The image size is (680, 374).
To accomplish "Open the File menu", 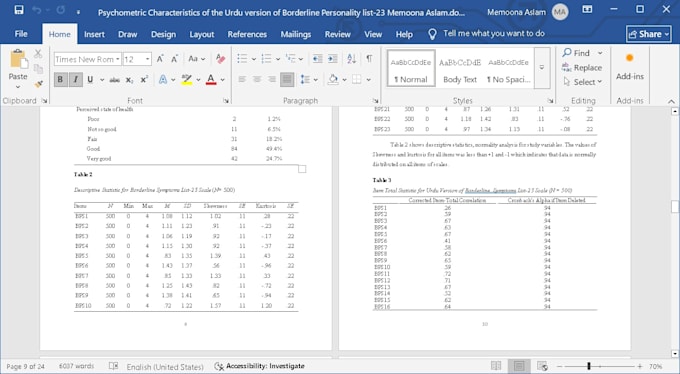I will click(21, 34).
